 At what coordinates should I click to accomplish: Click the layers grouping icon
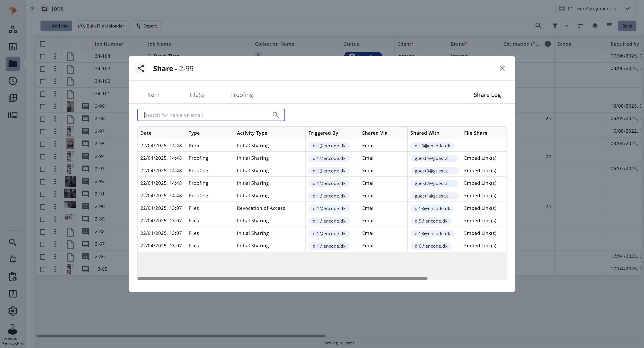coord(595,26)
